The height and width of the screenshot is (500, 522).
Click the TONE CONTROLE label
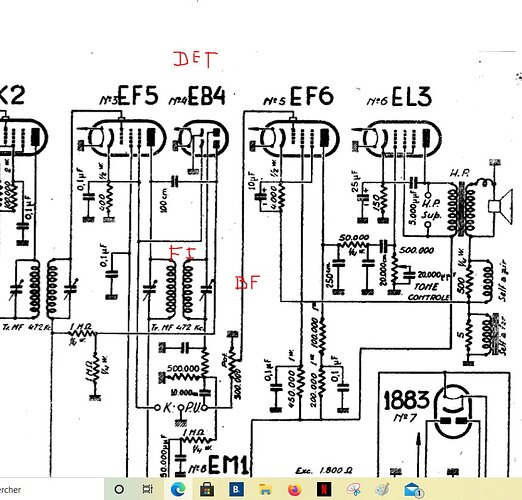428,292
